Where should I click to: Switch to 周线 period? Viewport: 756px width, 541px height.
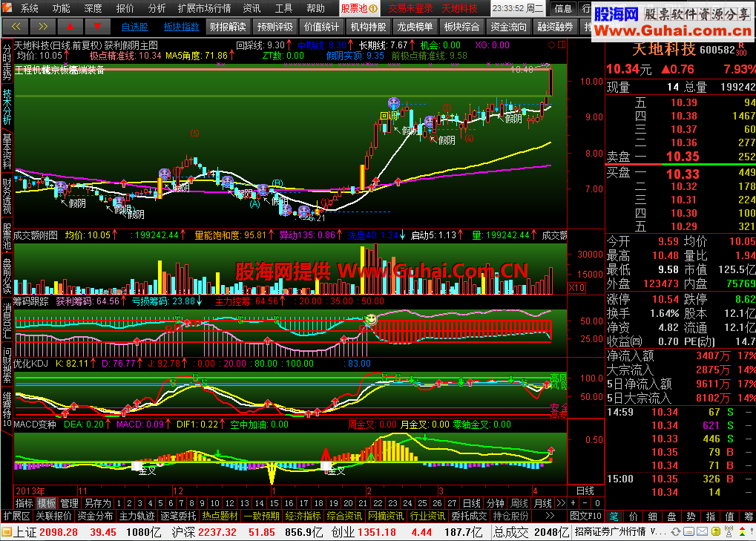tap(519, 503)
